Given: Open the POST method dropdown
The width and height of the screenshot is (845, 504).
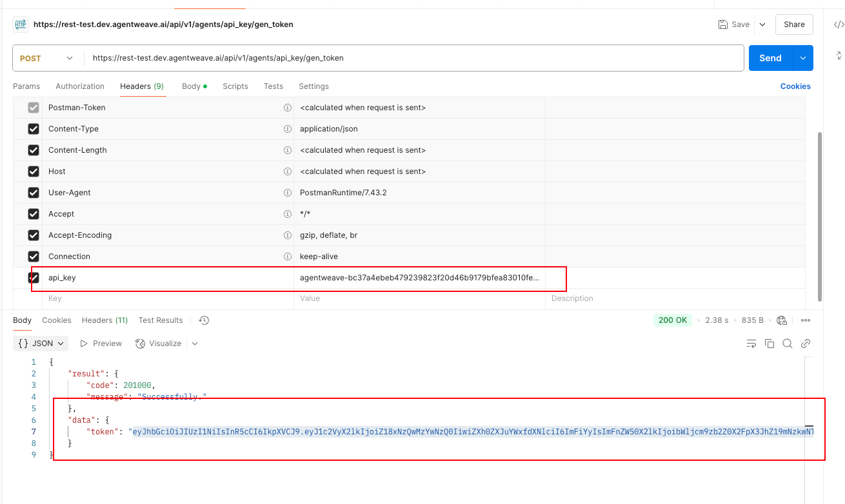Looking at the screenshot, I should 47,58.
